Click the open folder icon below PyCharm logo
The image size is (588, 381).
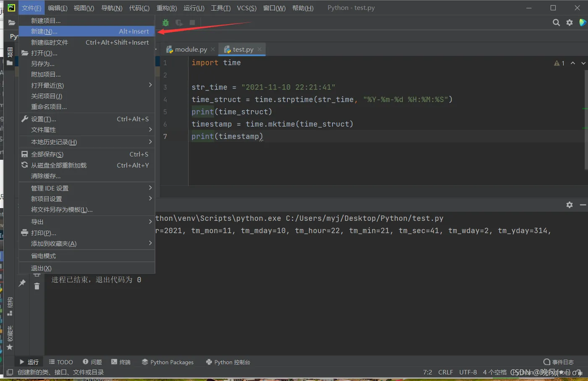(x=11, y=23)
